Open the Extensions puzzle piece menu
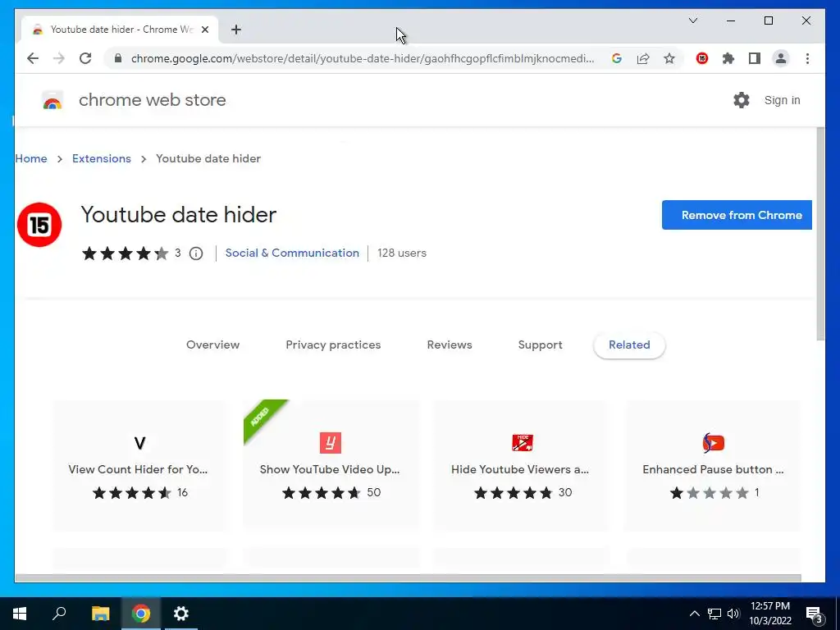Viewport: 840px width, 630px height. pyautogui.click(x=728, y=58)
